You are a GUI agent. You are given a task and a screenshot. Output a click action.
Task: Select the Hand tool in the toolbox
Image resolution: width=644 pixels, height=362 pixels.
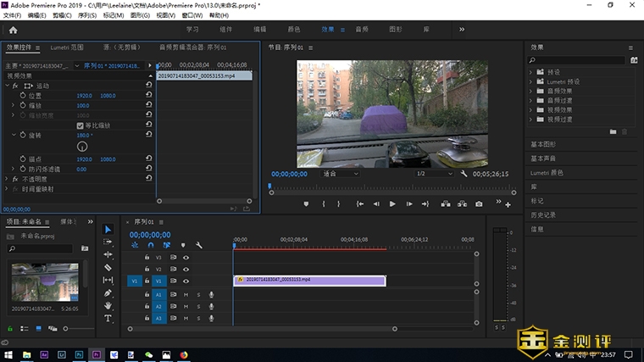tap(108, 305)
